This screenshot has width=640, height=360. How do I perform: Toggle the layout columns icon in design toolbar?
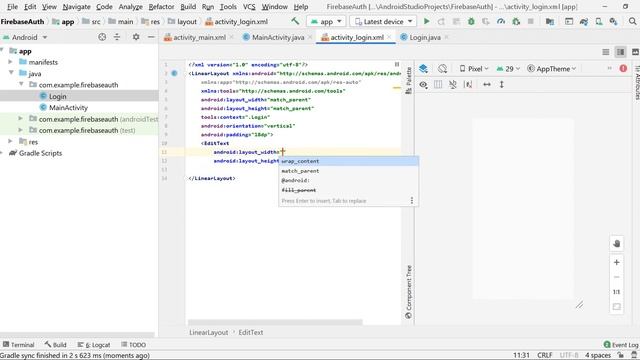pyautogui.click(x=438, y=84)
